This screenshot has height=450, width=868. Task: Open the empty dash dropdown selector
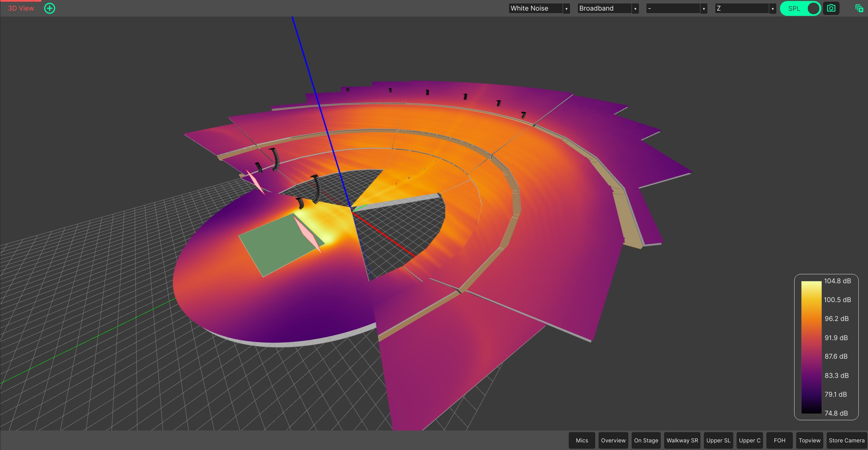tap(676, 8)
